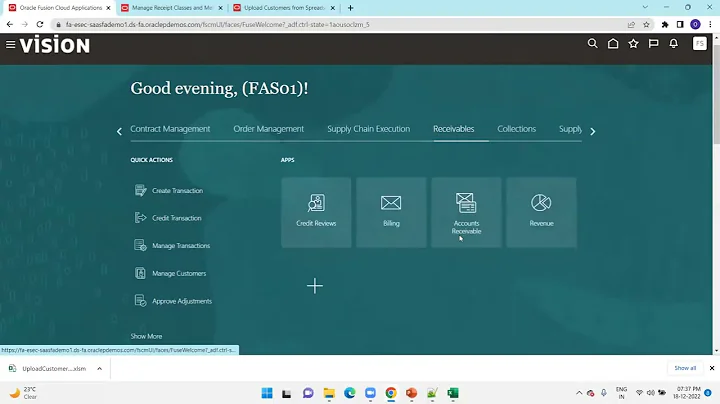
Task: Click the Vision logo
Action: click(55, 45)
